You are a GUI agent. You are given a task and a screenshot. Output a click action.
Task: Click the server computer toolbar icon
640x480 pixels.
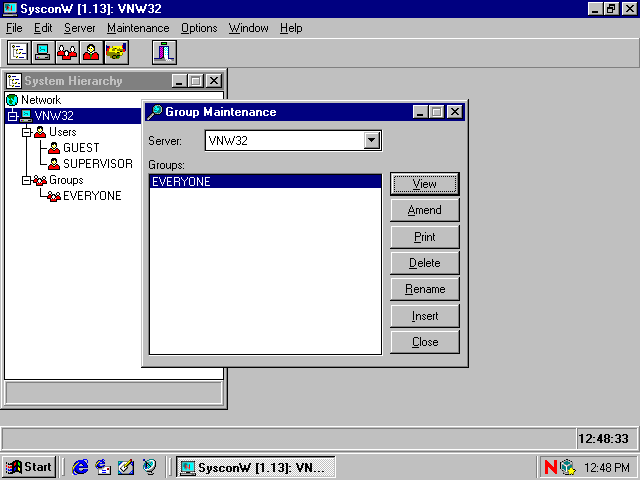pos(43,52)
